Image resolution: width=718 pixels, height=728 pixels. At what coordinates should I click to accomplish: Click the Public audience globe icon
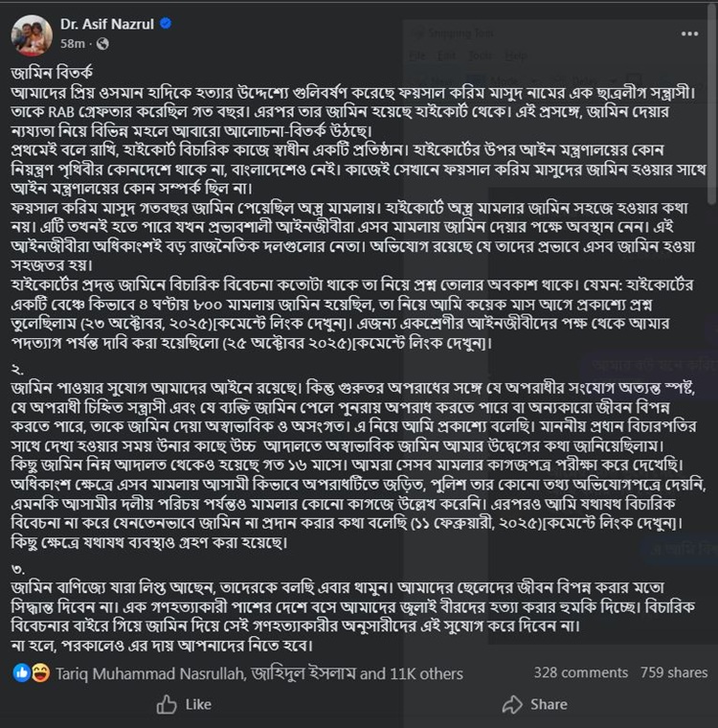coord(102,44)
